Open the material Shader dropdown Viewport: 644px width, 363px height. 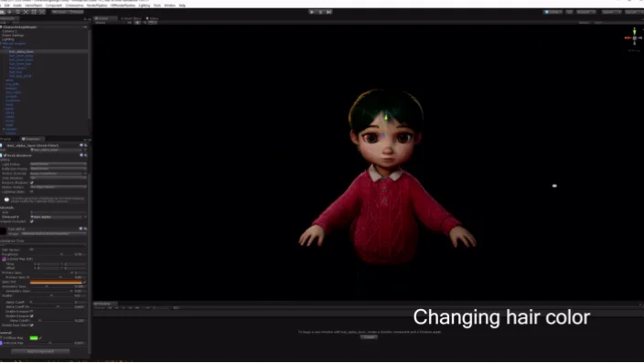54,234
